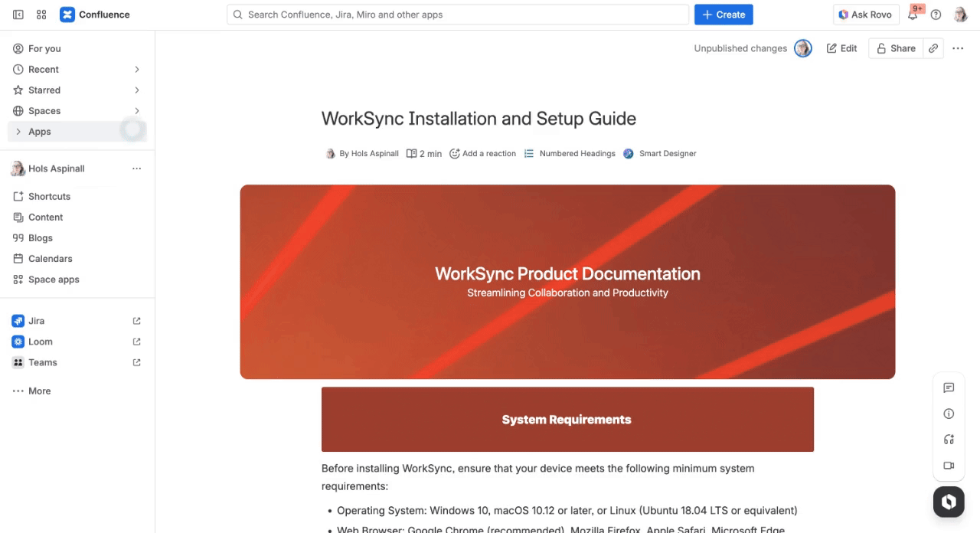This screenshot has height=533, width=980.
Task: Click the editor avatar near Unpublished changes
Action: pos(802,48)
